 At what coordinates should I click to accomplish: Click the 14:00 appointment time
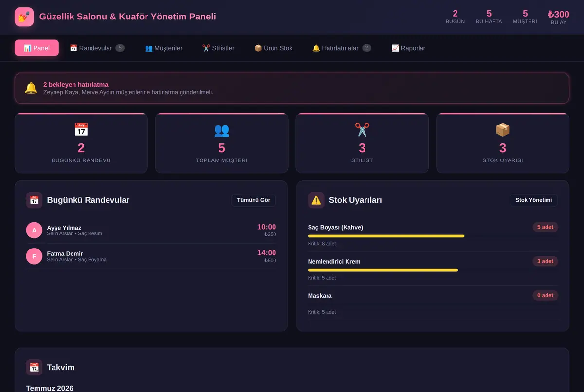(267, 252)
